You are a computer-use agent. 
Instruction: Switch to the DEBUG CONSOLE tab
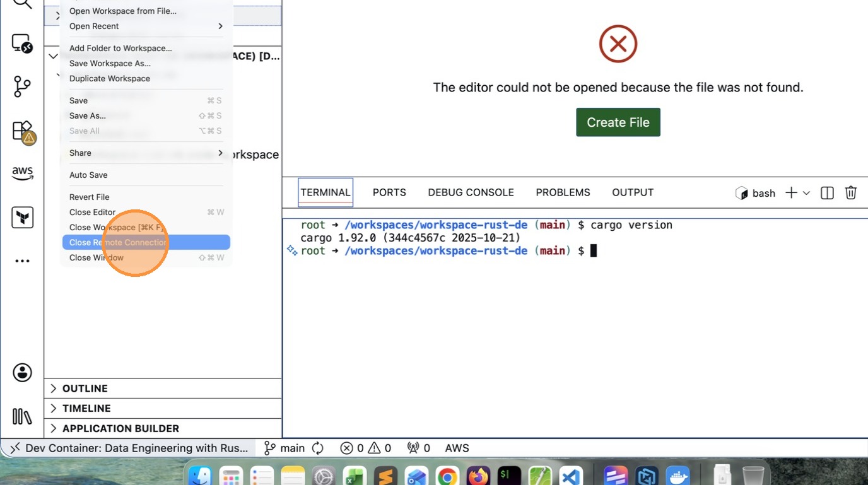471,192
